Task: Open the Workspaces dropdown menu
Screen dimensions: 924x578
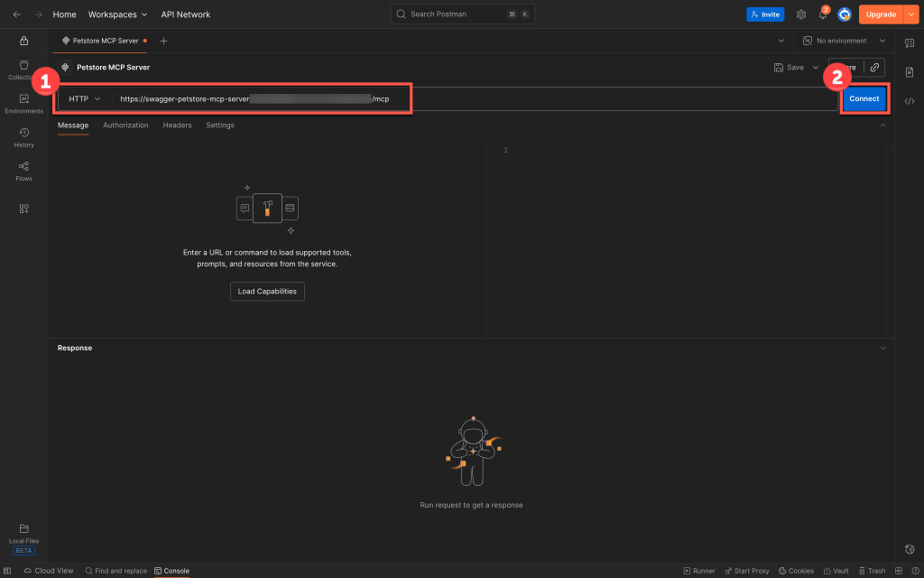Action: (117, 14)
